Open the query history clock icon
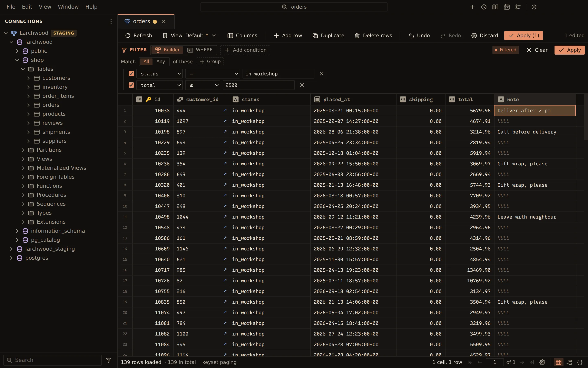Screen dimensions: 588x368 tap(484, 7)
